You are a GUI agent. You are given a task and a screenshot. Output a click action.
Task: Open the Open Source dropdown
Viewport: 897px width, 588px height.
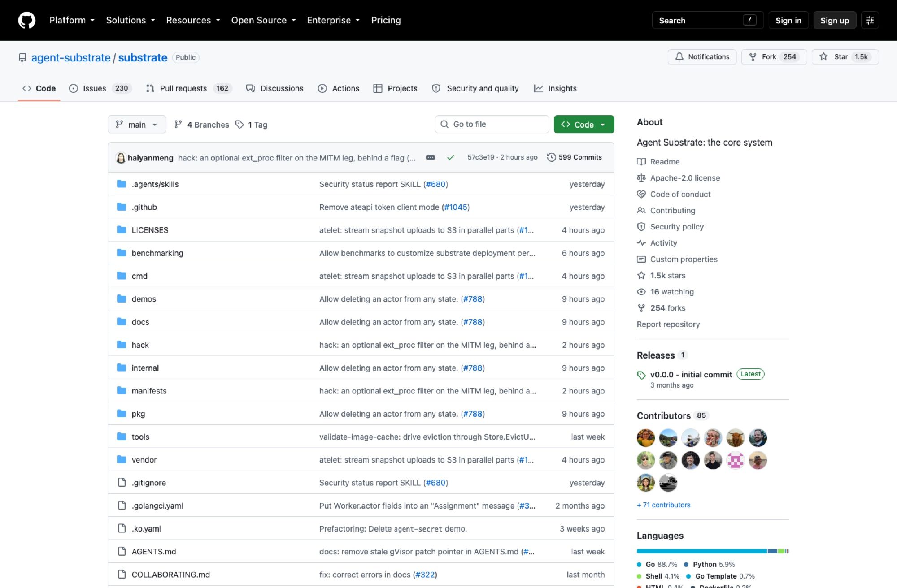pos(264,20)
